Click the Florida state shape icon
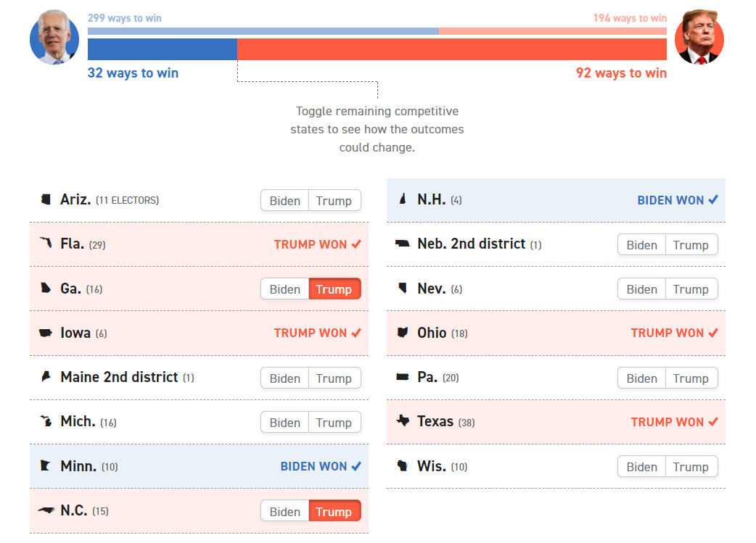Viewport: 756px width, 543px height. pyautogui.click(x=46, y=242)
